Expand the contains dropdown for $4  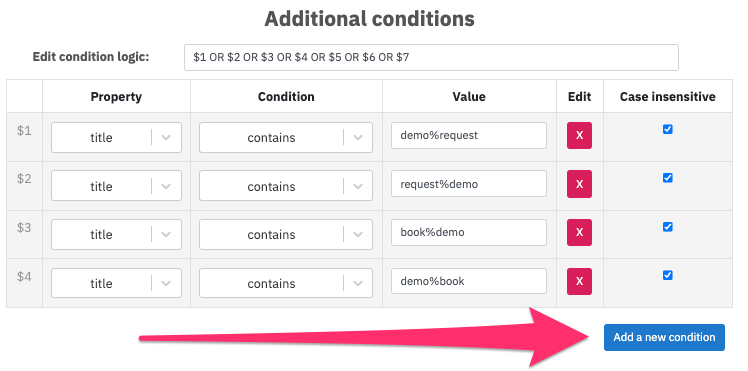tap(286, 283)
